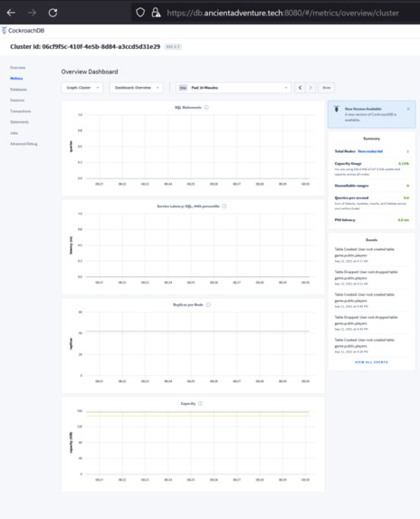Step to previous time window arrow
The image size is (420, 519).
click(x=300, y=88)
